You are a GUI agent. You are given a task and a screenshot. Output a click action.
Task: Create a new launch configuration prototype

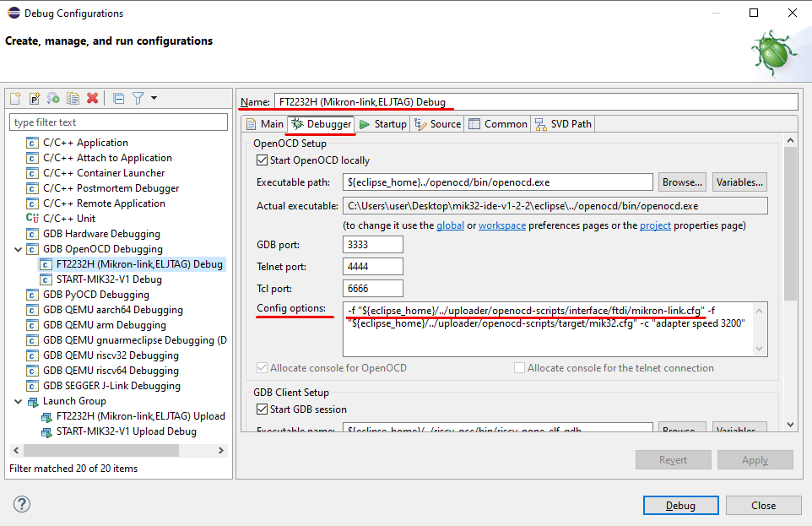click(35, 98)
